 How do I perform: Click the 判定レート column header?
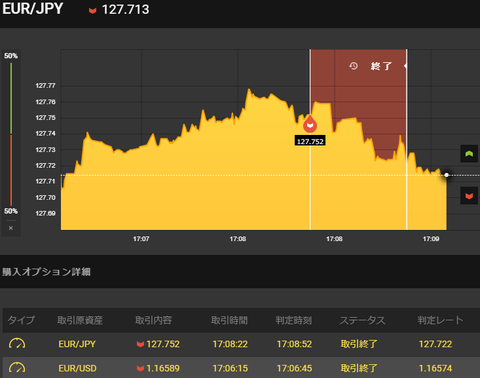pyautogui.click(x=440, y=320)
